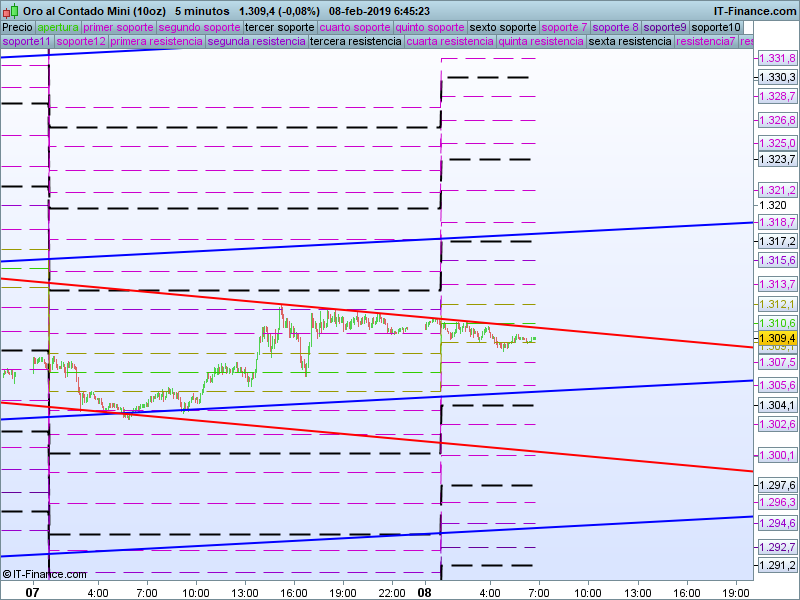The height and width of the screenshot is (600, 800).
Task: Click the primer soporte label
Action: click(x=118, y=27)
